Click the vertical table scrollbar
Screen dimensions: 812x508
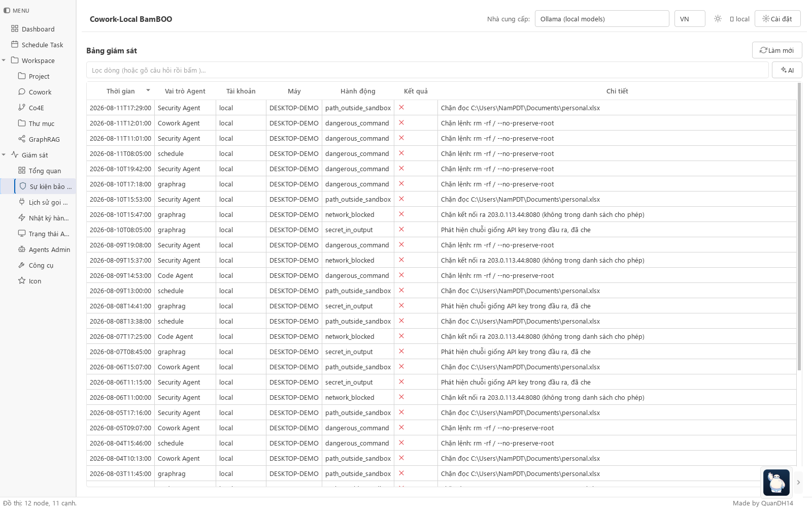click(799, 226)
